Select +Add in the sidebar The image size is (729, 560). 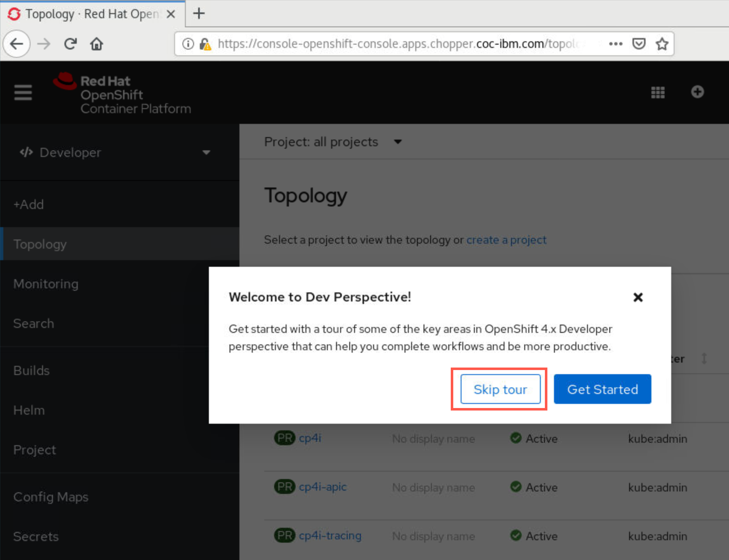pyautogui.click(x=120, y=204)
